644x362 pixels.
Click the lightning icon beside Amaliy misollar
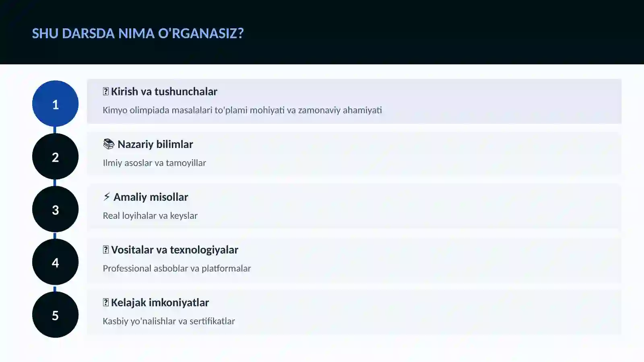(x=107, y=197)
